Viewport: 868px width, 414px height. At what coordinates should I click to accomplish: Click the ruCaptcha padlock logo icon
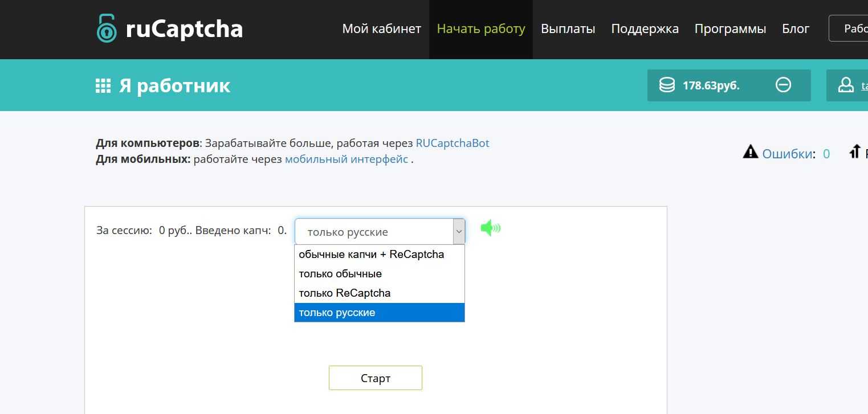(107, 28)
